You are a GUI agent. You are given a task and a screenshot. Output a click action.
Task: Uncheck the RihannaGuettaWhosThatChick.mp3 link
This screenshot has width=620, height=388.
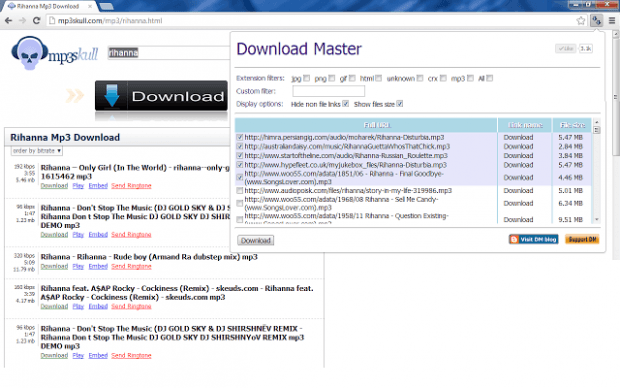pos(240,146)
